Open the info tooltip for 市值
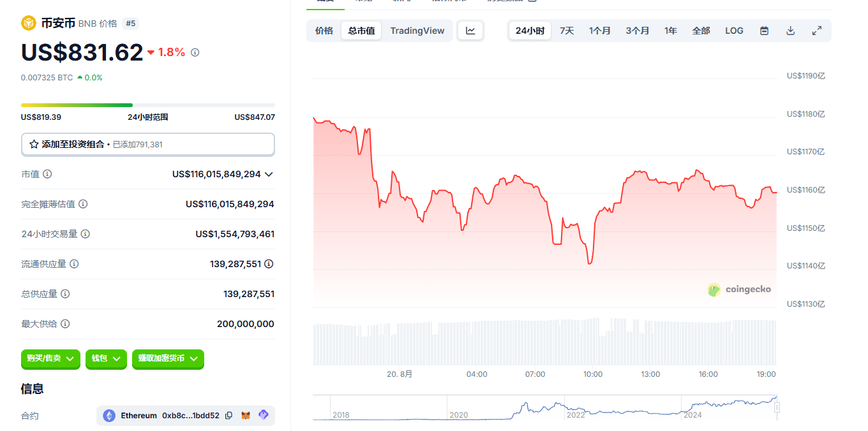Viewport: 868px width, 431px height. pyautogui.click(x=47, y=174)
